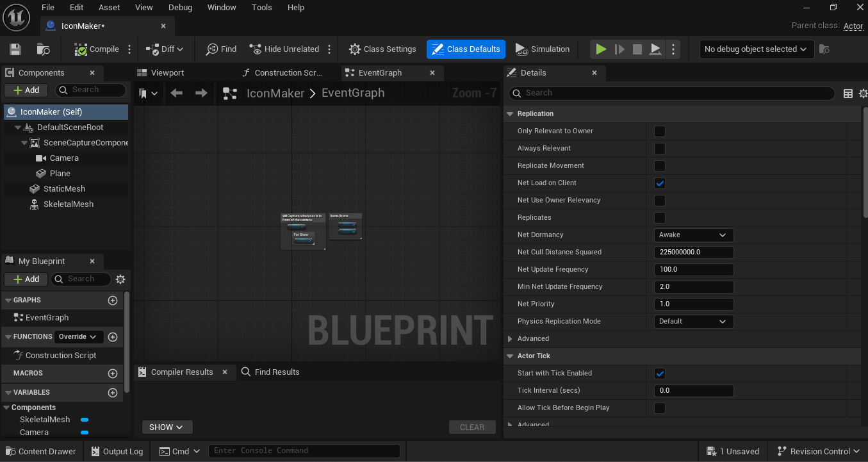
Task: Enable the Replicates checkbox
Action: [x=660, y=218]
